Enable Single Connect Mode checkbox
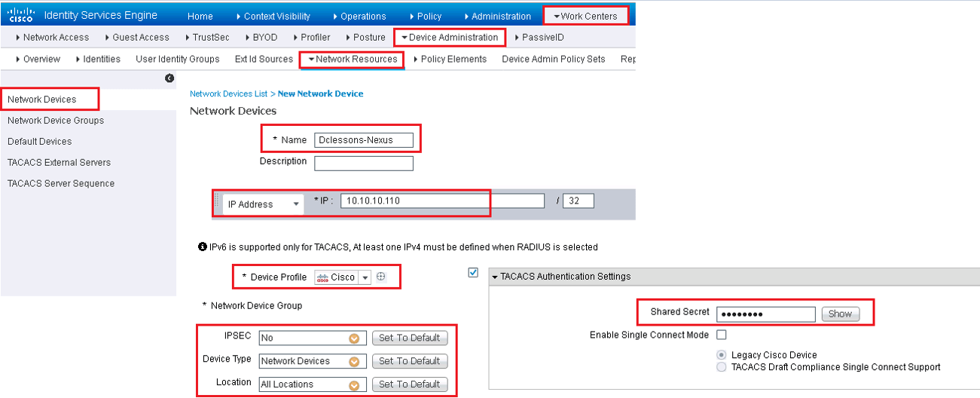 [x=722, y=335]
